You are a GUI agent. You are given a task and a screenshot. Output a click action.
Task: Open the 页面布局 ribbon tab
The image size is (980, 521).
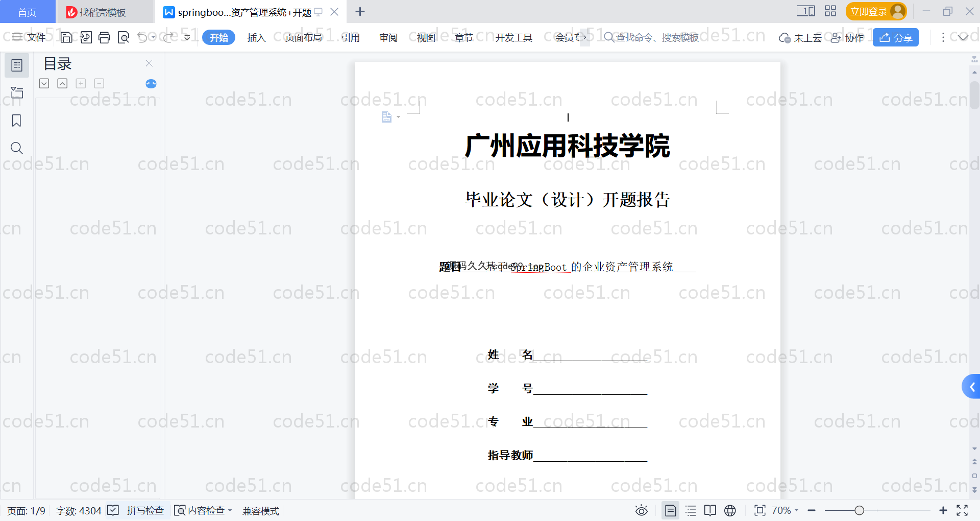pyautogui.click(x=303, y=37)
